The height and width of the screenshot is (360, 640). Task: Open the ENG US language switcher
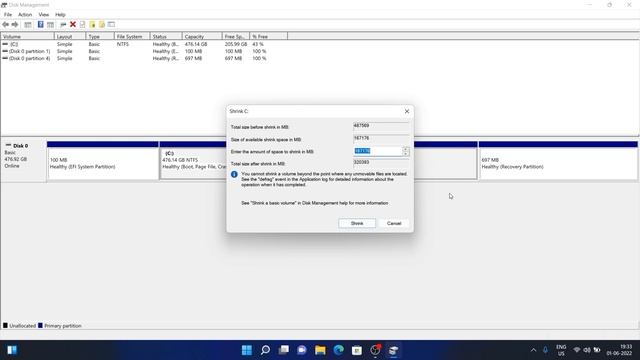click(x=561, y=350)
